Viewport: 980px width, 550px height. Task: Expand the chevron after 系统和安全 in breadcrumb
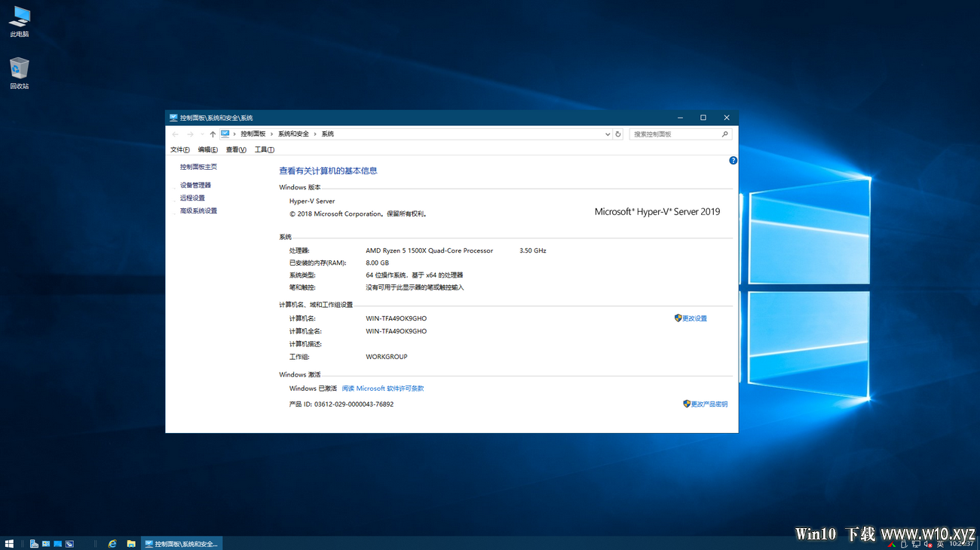coord(315,134)
